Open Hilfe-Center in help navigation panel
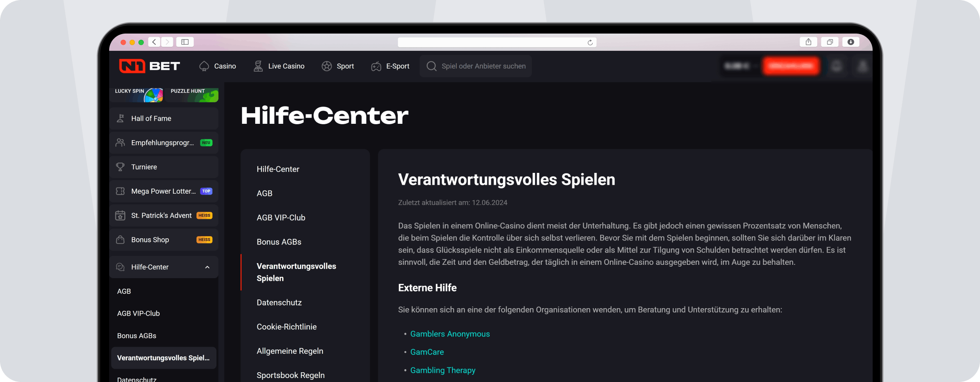Screen dimensions: 980x382 (x=278, y=169)
